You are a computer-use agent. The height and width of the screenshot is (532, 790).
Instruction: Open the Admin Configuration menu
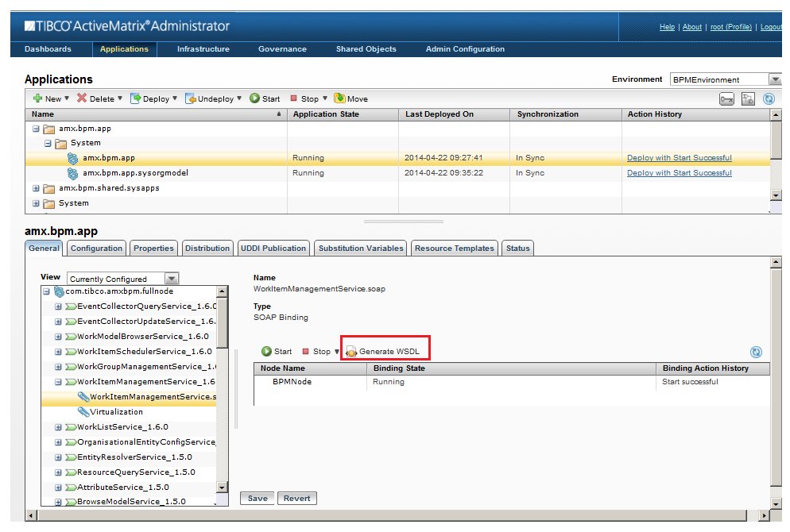click(x=465, y=48)
